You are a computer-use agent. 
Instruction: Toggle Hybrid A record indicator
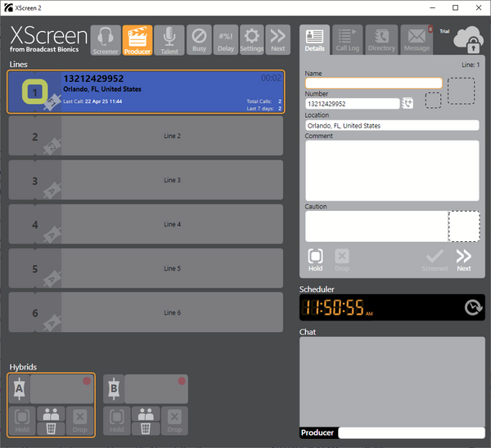coord(87,381)
